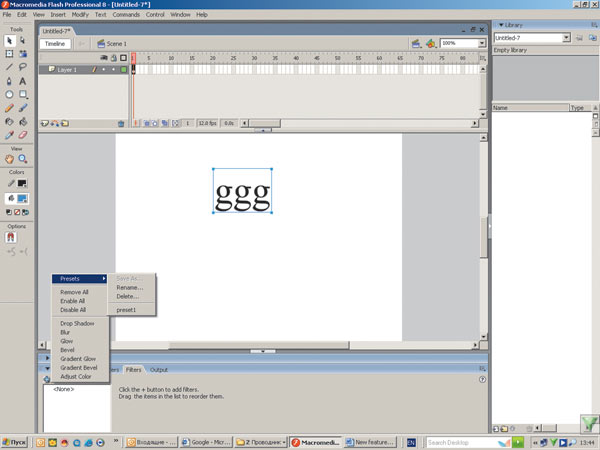Select the Lasso tool

click(x=23, y=66)
